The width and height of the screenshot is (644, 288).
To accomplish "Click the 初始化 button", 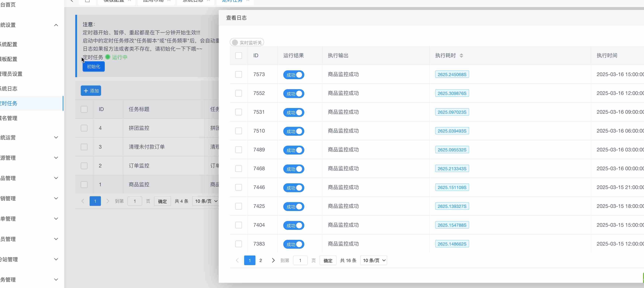I will (94, 67).
